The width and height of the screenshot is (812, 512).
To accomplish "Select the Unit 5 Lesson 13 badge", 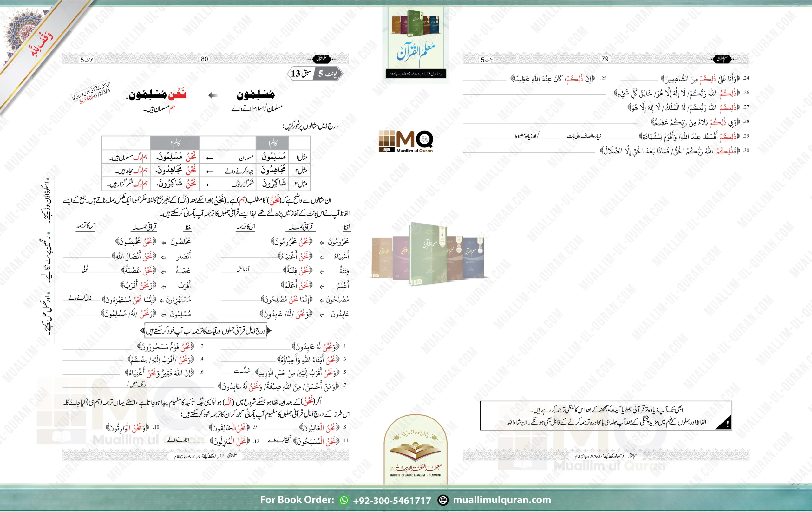I will [x=315, y=74].
